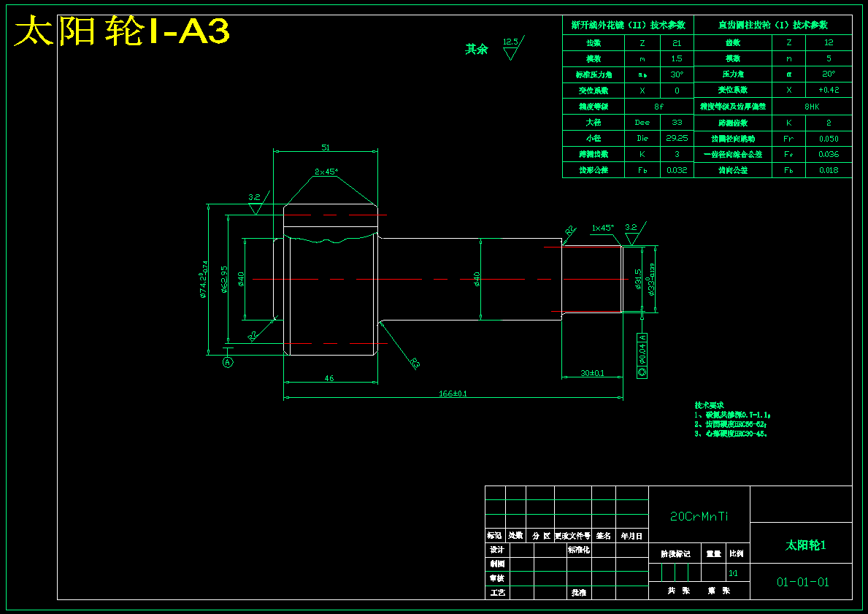Click the 处数 title block cell

(x=515, y=535)
